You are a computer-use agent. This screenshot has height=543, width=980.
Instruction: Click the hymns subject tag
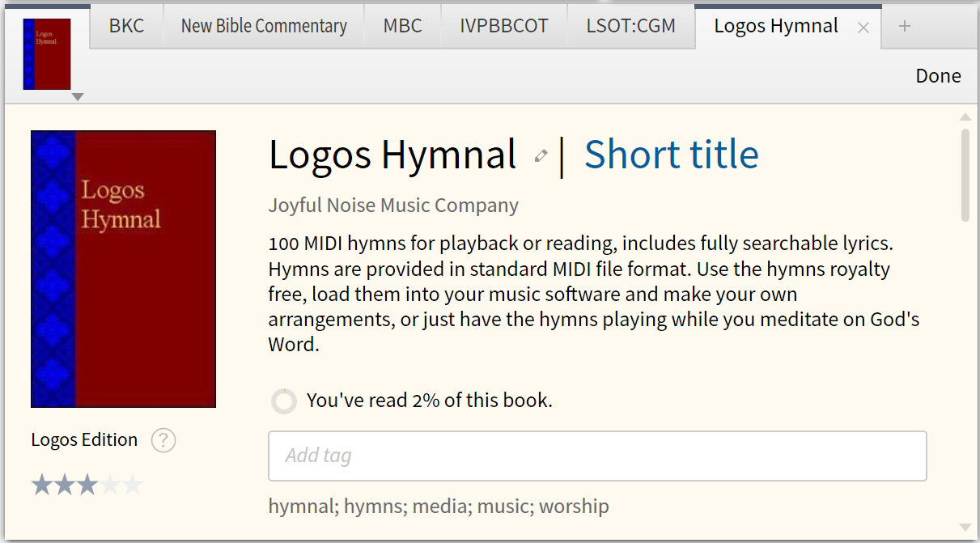375,507
